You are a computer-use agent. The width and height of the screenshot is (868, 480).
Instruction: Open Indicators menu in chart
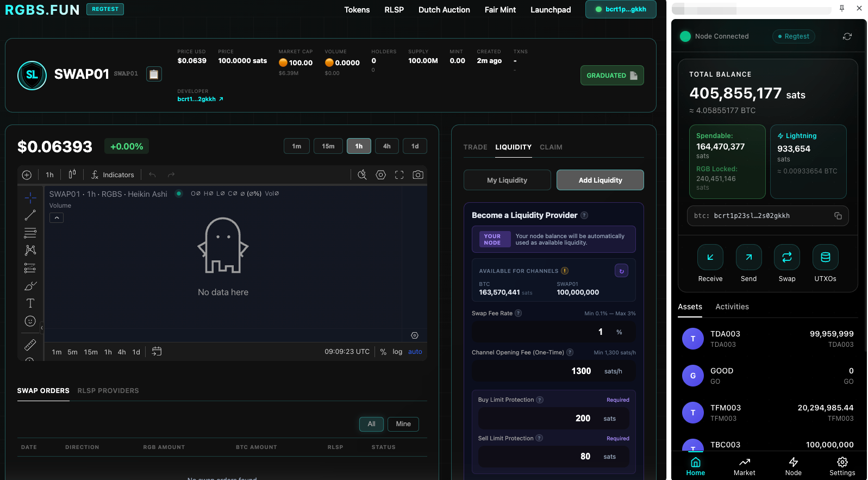coord(113,174)
